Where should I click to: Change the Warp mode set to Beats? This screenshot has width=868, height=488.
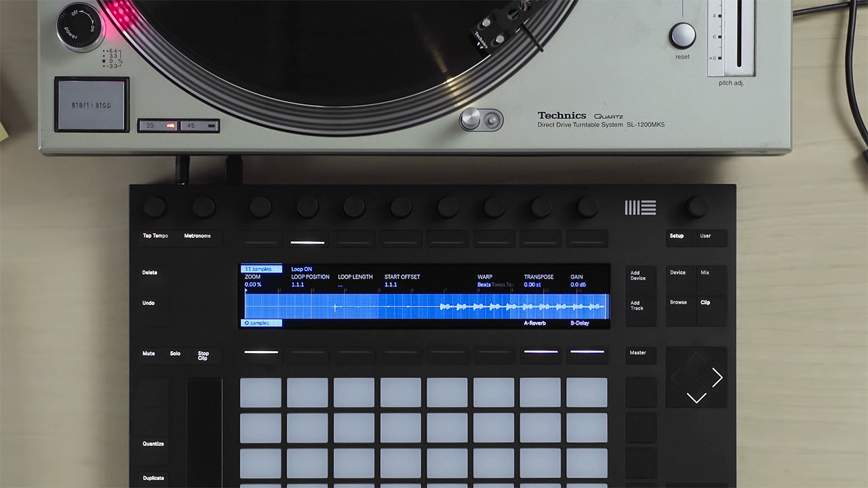coord(484,285)
